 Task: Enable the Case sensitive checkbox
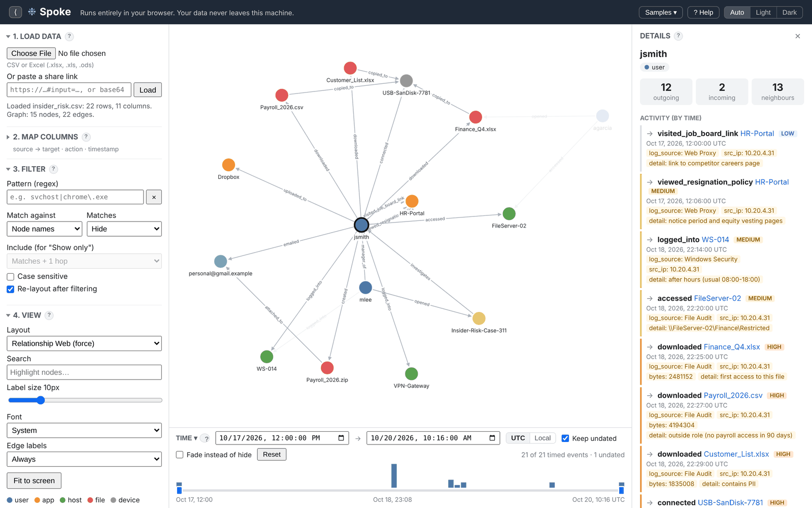pos(10,277)
